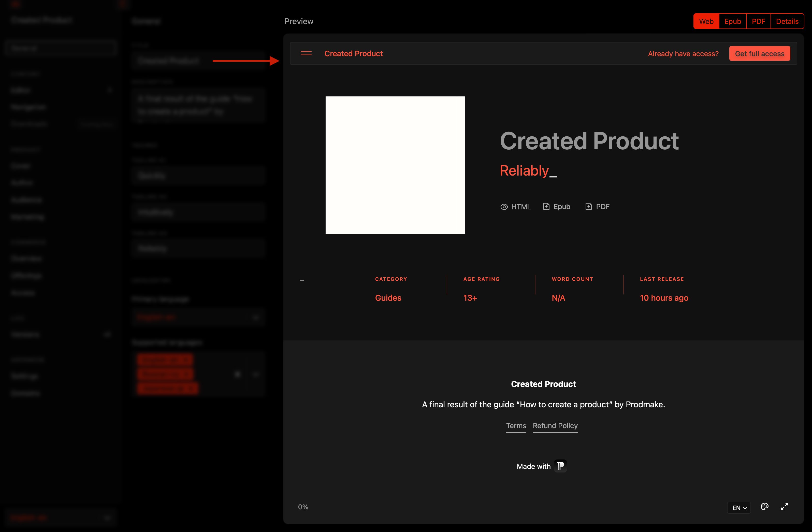Switch preview to the Epub tab
Viewport: 812px width, 532px height.
click(x=733, y=21)
